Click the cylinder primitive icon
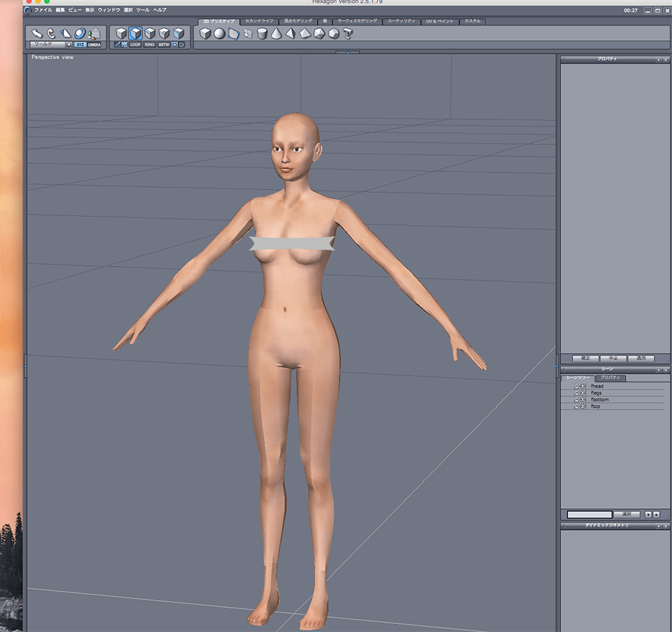The width and height of the screenshot is (672, 632). click(x=262, y=34)
